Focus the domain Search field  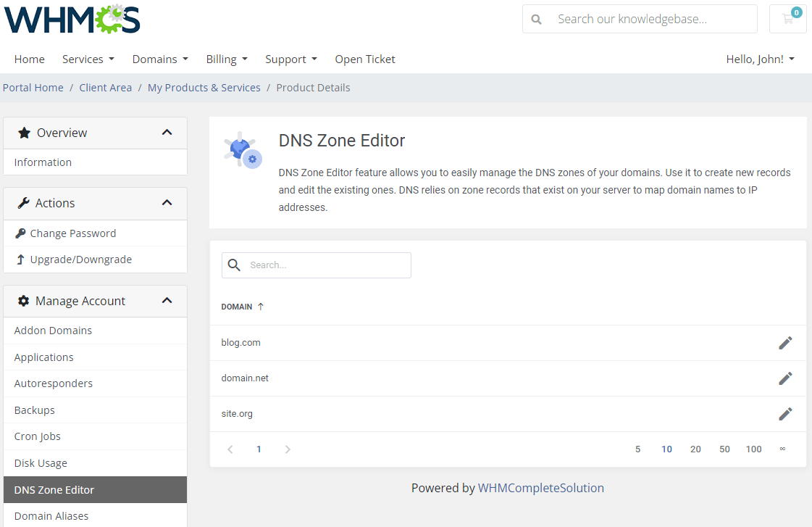tap(317, 265)
